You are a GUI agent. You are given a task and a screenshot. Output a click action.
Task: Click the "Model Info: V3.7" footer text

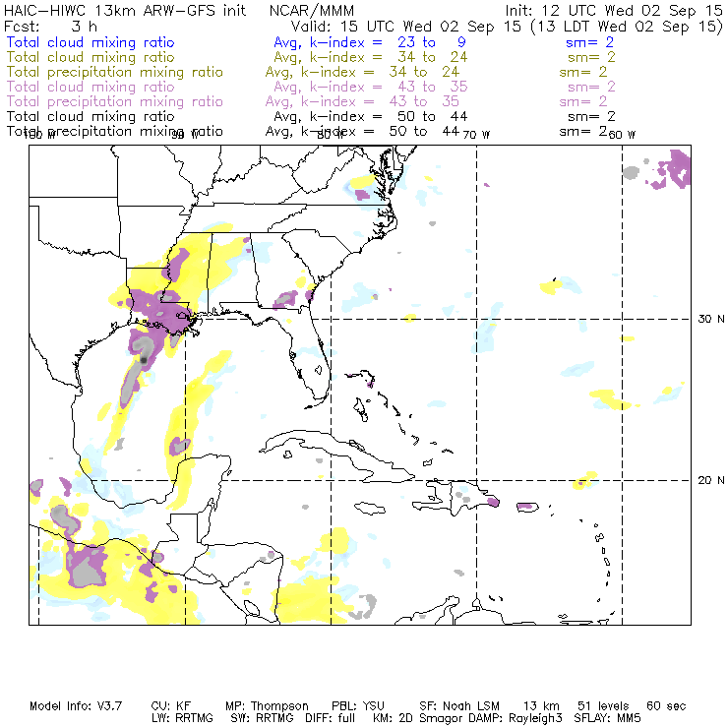coord(76,706)
